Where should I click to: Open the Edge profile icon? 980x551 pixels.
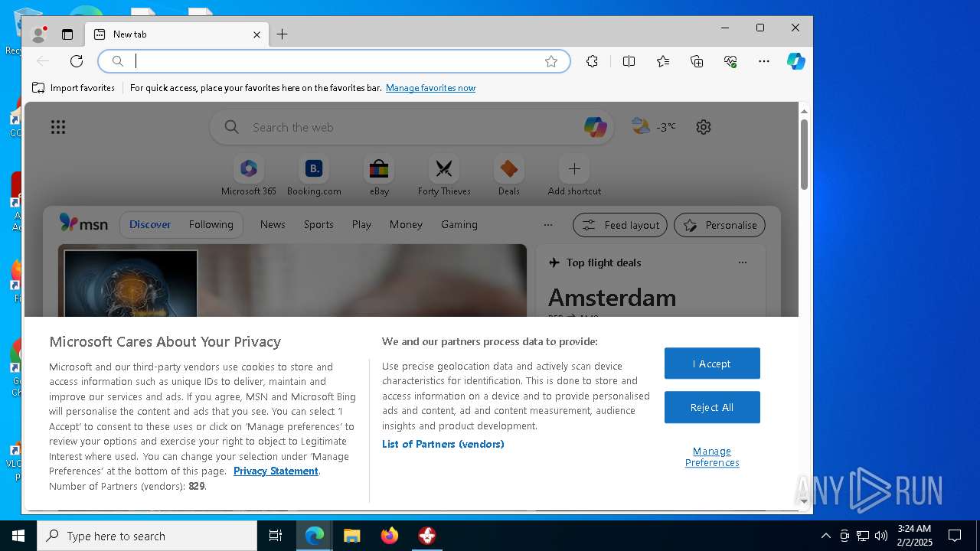(38, 34)
